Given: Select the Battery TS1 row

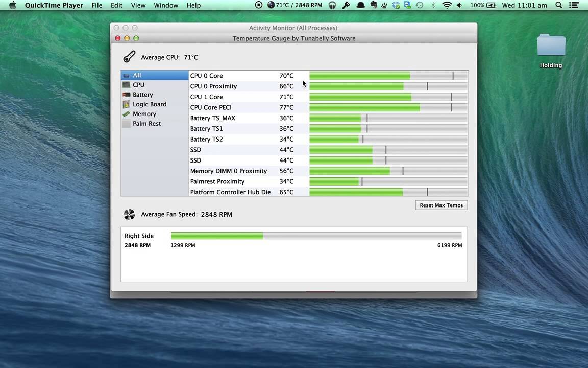Looking at the screenshot, I should [328, 128].
